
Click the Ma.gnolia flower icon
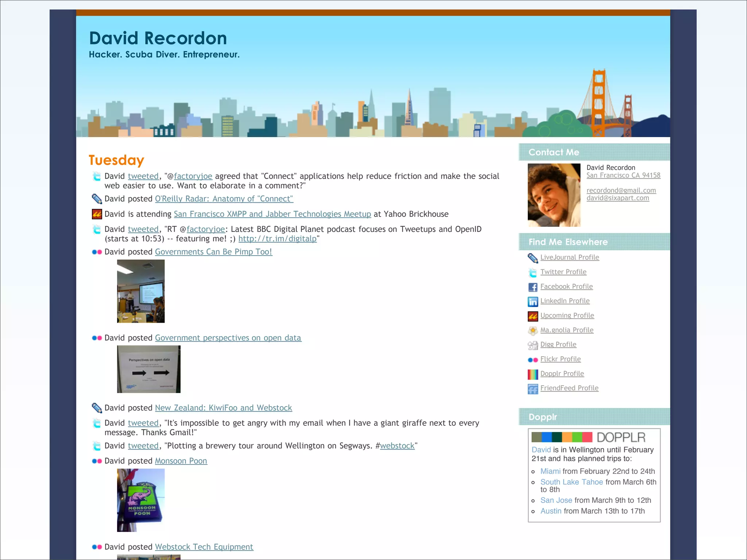[533, 331]
